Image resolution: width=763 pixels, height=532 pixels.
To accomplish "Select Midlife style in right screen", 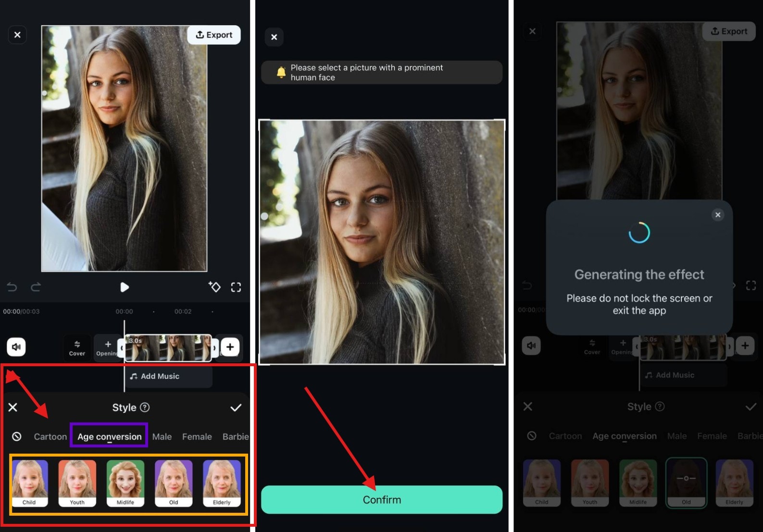I will pos(638,483).
